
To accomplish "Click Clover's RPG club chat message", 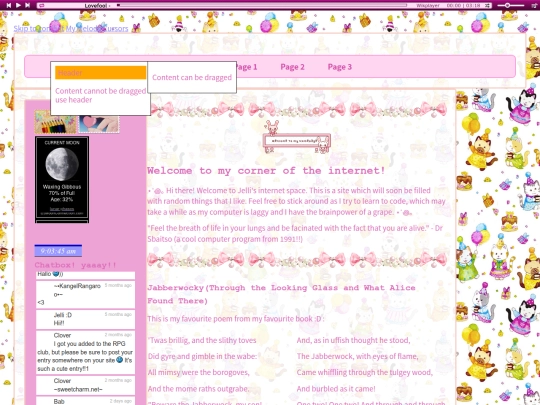I will click(85, 352).
